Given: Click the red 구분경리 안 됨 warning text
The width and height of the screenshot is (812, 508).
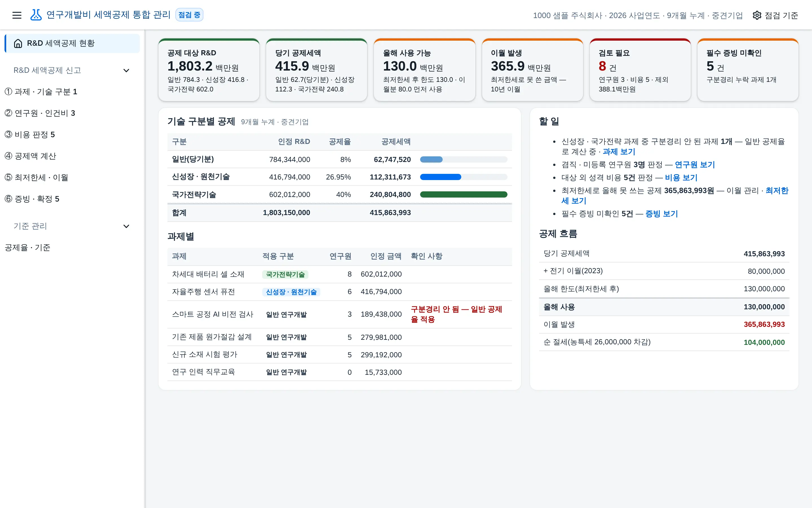Looking at the screenshot, I should pos(456,314).
